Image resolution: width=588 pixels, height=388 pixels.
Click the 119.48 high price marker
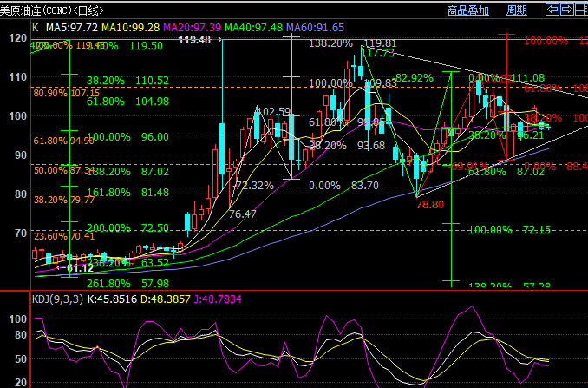[194, 39]
